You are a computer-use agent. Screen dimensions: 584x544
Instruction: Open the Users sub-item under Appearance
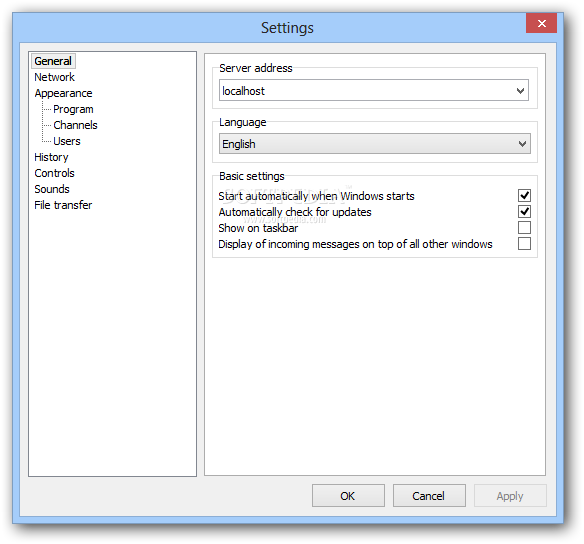67,141
